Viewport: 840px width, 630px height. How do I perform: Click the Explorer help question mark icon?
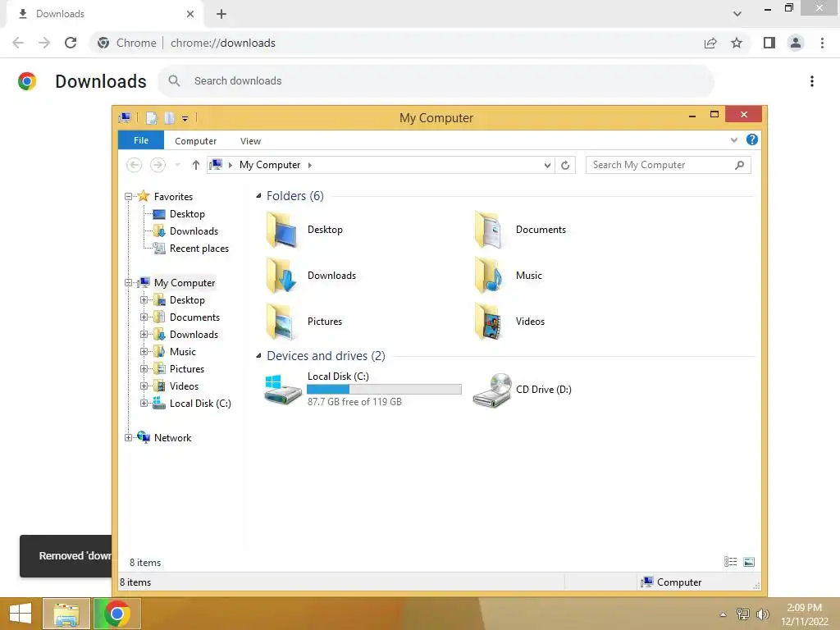(x=752, y=139)
